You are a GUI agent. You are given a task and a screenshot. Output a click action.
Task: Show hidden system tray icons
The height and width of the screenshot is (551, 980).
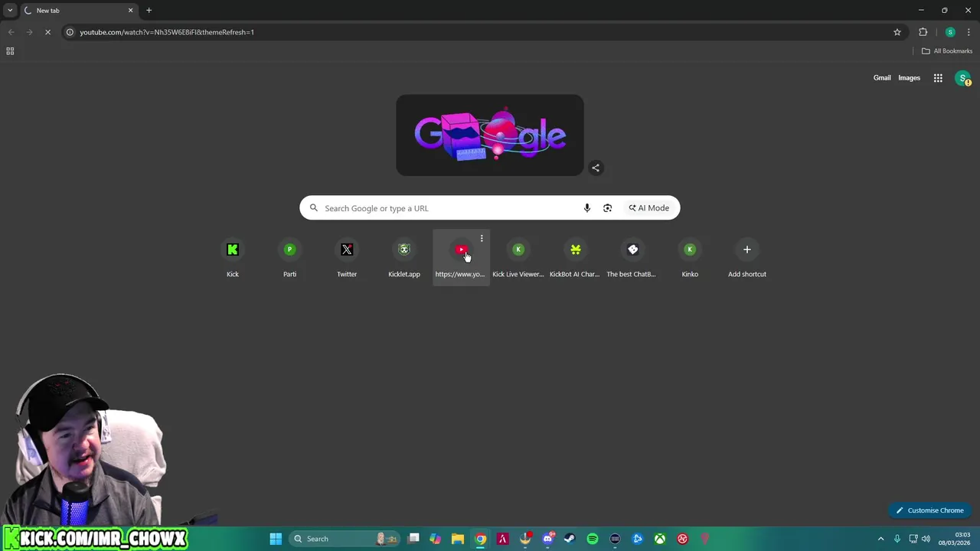click(x=880, y=539)
